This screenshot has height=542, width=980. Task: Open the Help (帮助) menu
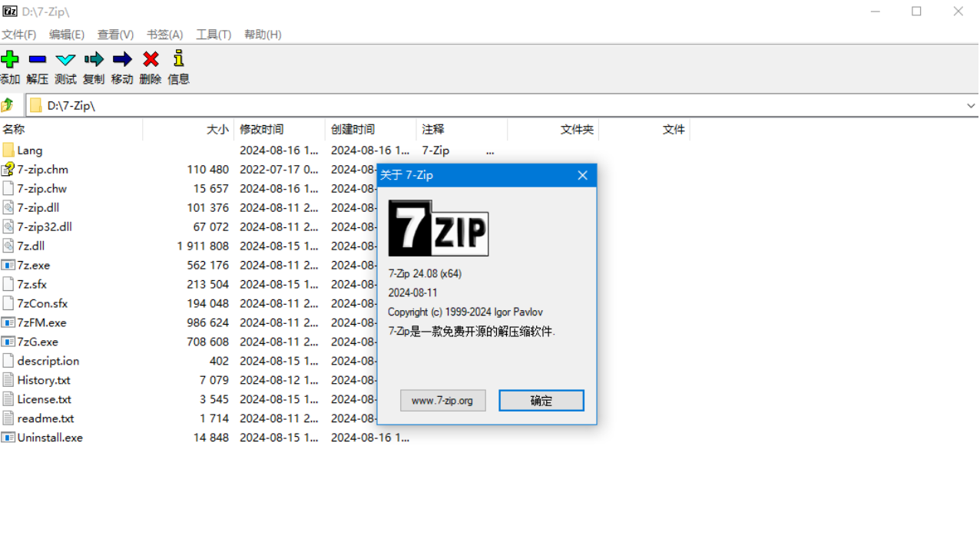[263, 35]
